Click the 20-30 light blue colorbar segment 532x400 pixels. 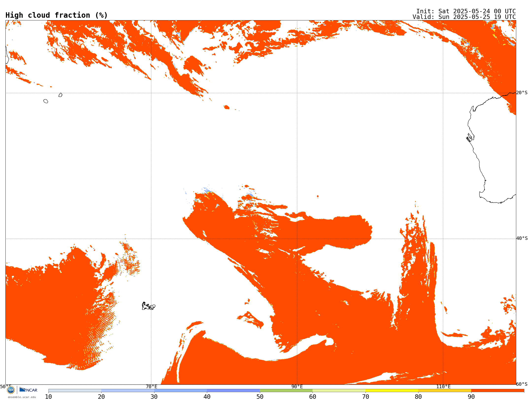tap(128, 391)
